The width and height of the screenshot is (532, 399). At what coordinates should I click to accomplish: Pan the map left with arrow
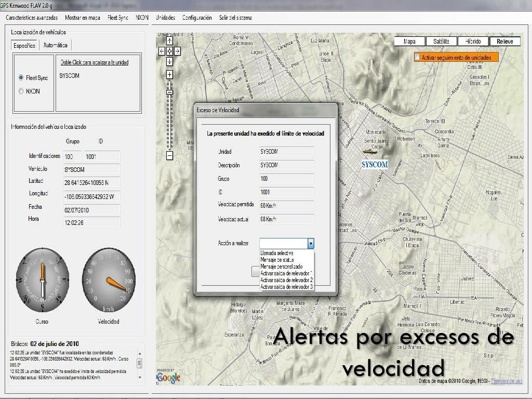(x=162, y=51)
